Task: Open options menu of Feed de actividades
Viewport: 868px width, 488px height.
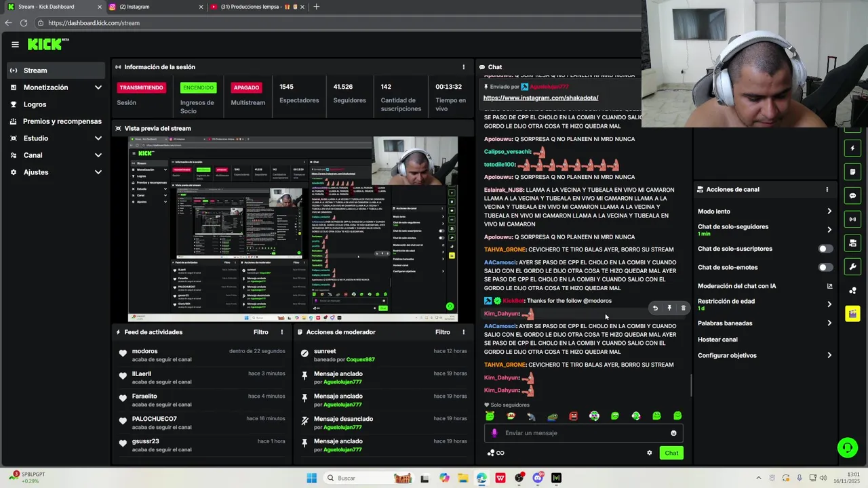Action: point(282,332)
